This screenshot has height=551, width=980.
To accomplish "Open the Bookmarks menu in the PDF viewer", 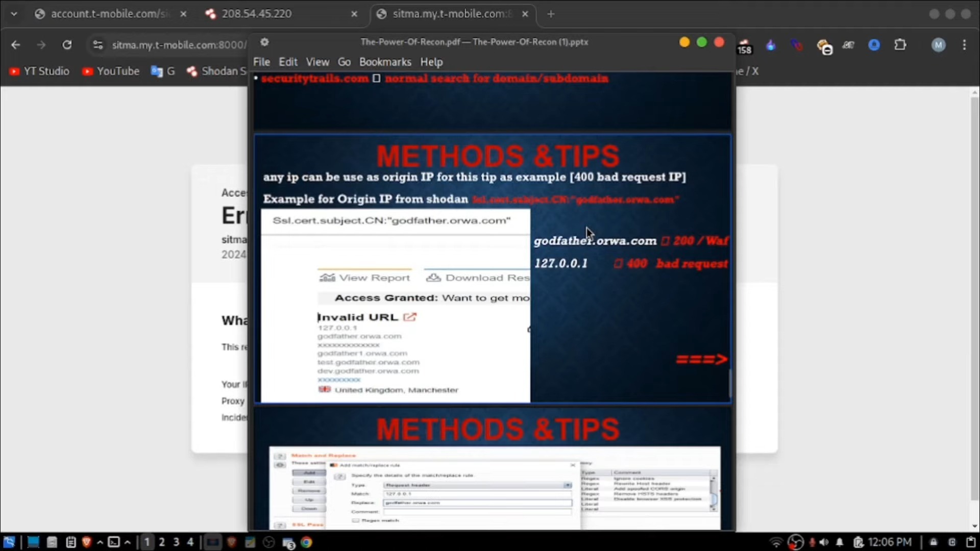I will (x=385, y=62).
